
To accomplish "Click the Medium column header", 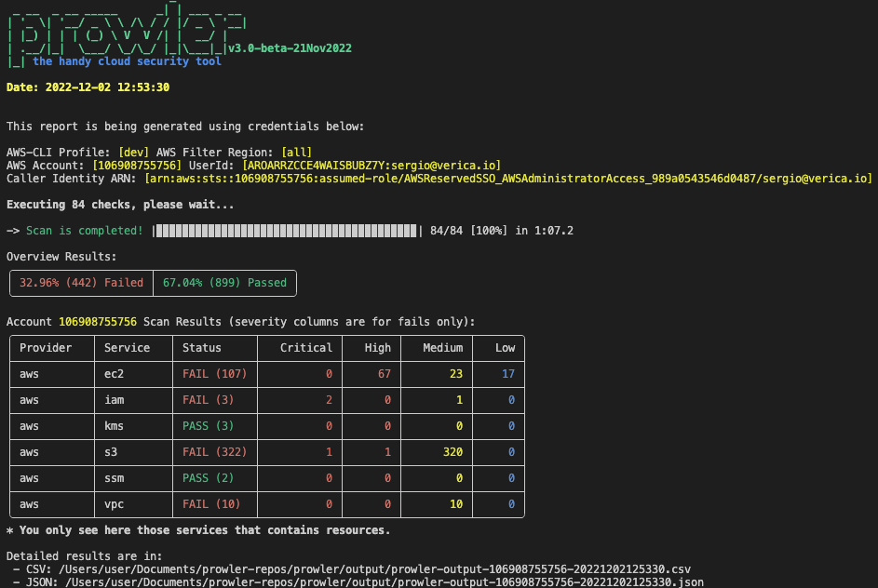I will 442,348.
